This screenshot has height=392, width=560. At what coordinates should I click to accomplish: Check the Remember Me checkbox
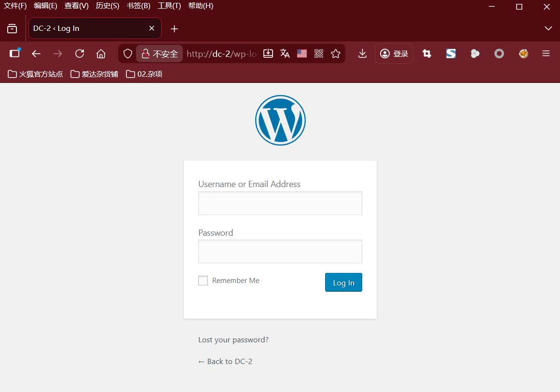click(x=203, y=281)
